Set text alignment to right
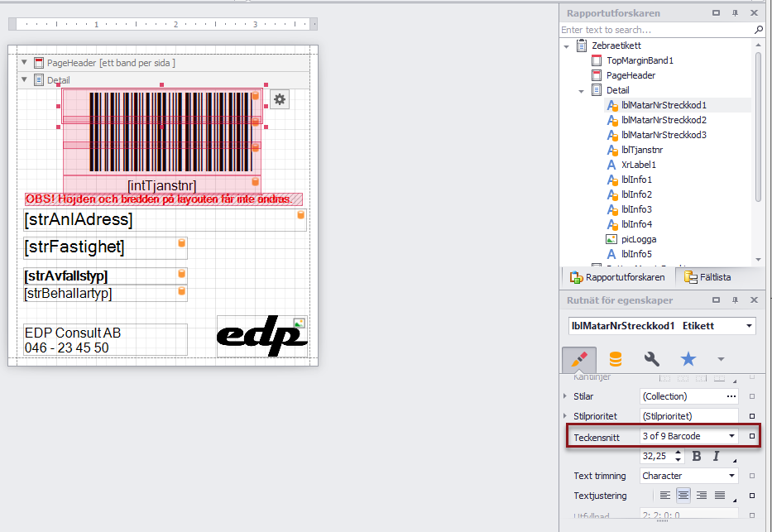The width and height of the screenshot is (772, 532). click(702, 496)
